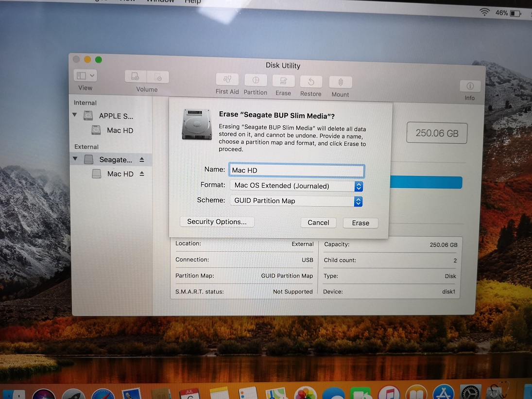Click the Disk Utility window title

283,65
